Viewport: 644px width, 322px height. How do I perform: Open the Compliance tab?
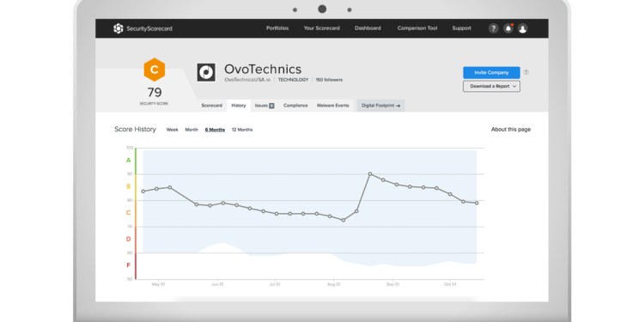pyautogui.click(x=295, y=106)
